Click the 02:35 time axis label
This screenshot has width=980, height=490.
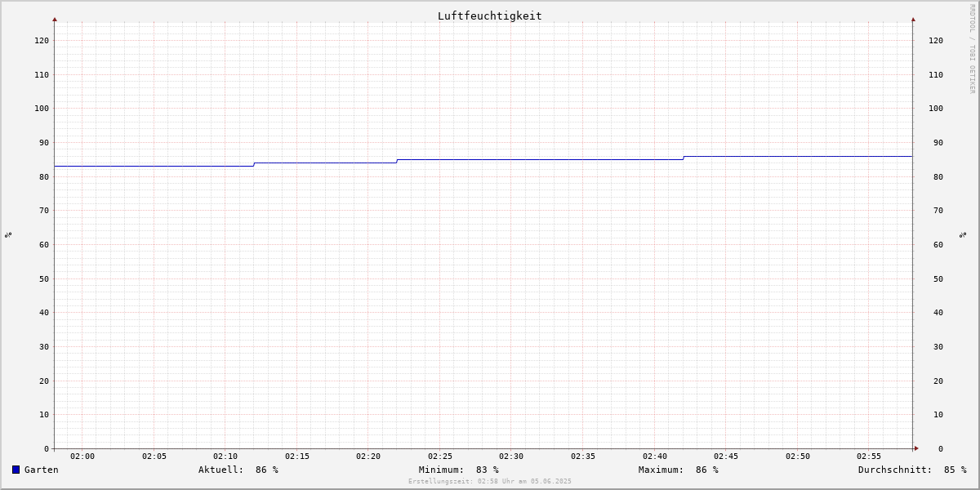pyautogui.click(x=583, y=457)
